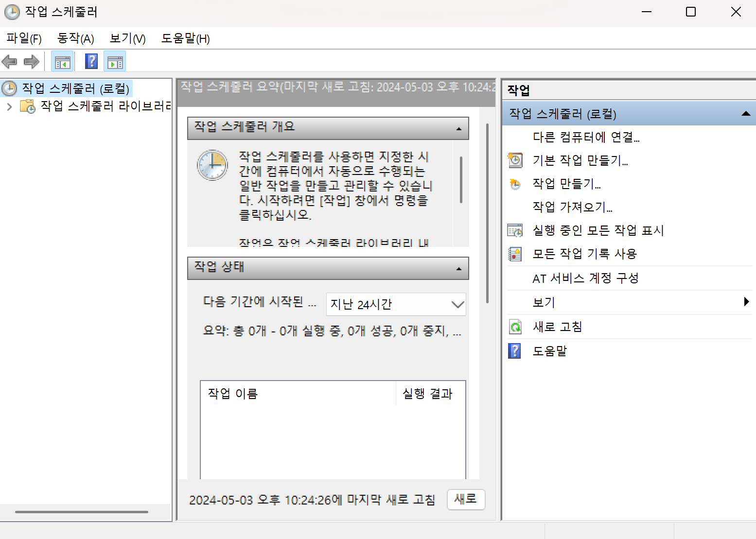Collapse the 작업 스케줄러 (로컬) actions group
This screenshot has width=756, height=539.
click(745, 114)
